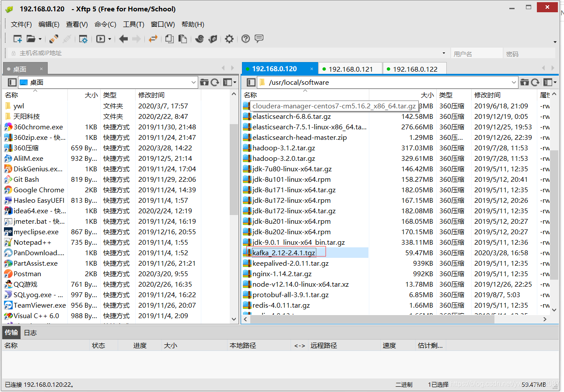
Task: Click the Xshell spiral icon
Action: pyautogui.click(x=200, y=39)
